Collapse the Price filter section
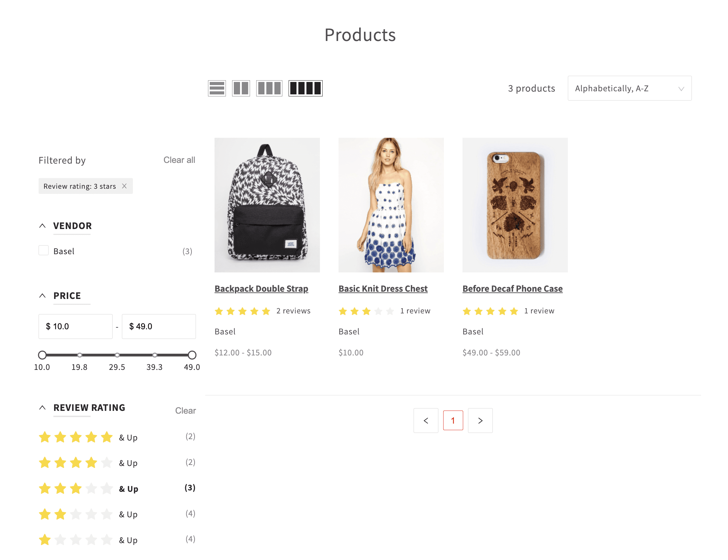The image size is (728, 560). [42, 296]
